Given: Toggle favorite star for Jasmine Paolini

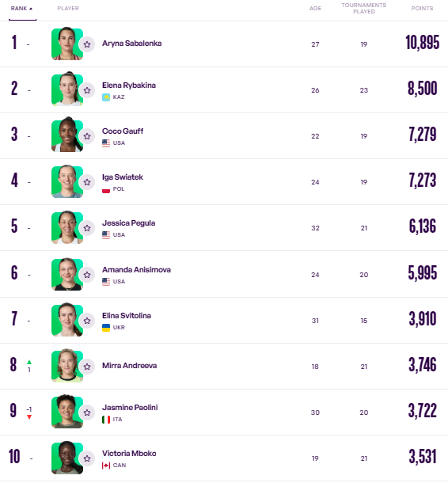Looking at the screenshot, I should point(87,413).
